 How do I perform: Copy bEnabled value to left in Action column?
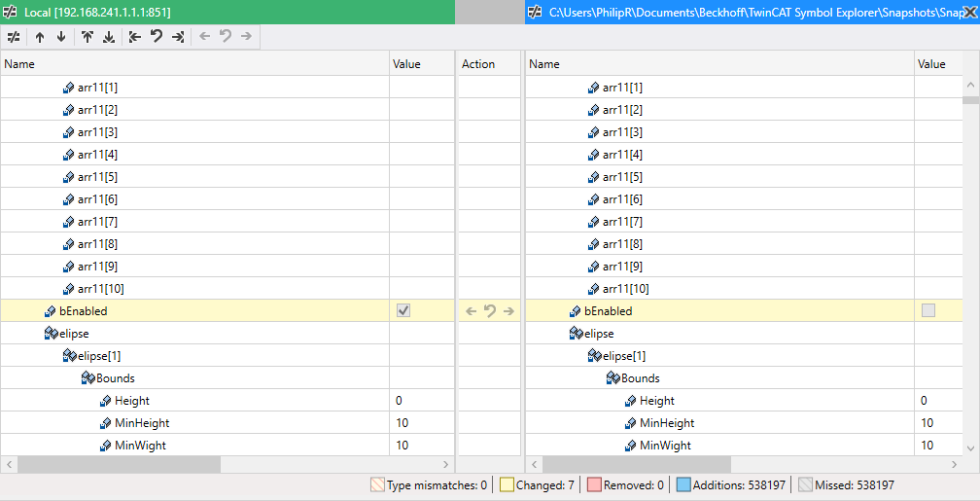[x=472, y=311]
